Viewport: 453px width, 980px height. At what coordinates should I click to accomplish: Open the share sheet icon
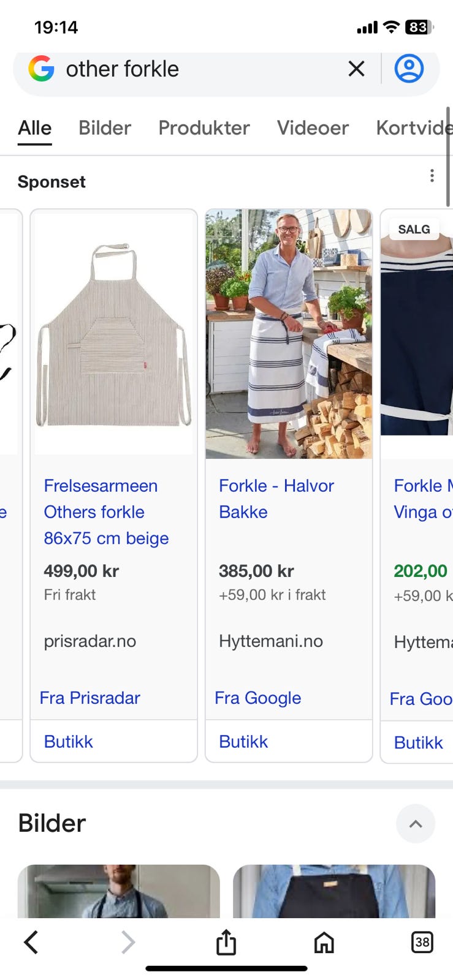click(x=226, y=942)
